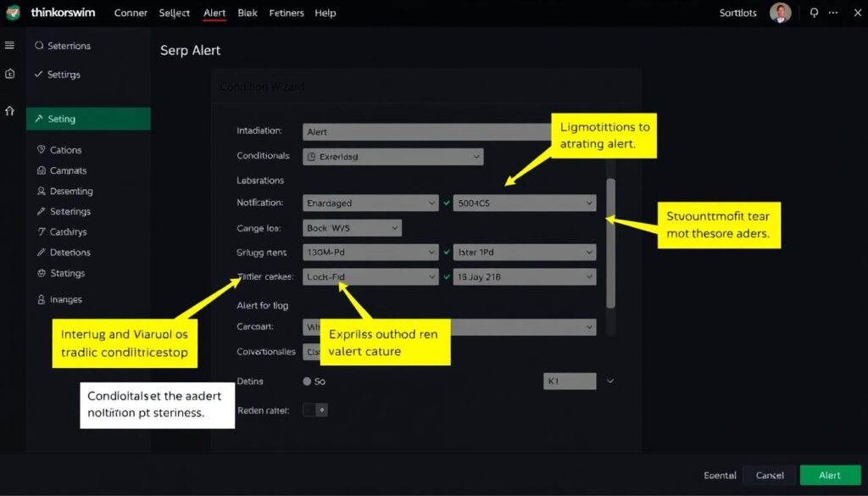Click the user avatar picture
Image resolution: width=868 pixels, height=496 pixels.
point(780,13)
